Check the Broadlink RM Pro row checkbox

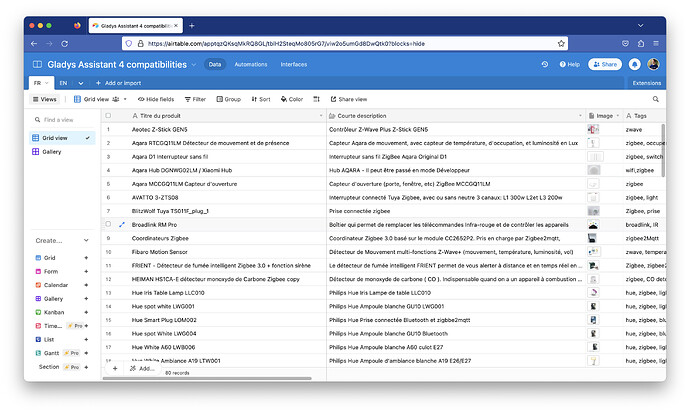(x=108, y=224)
